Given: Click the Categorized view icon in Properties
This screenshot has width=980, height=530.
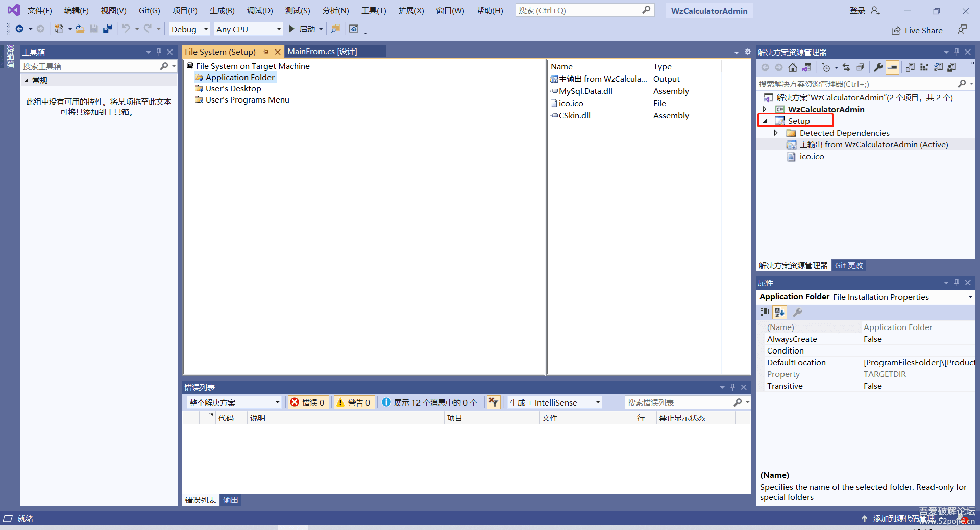Looking at the screenshot, I should (765, 312).
